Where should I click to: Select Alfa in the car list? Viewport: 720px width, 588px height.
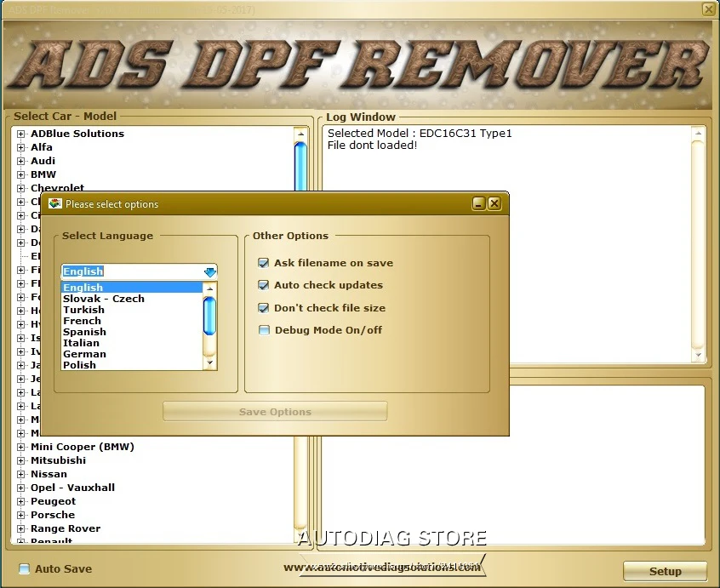[x=42, y=147]
